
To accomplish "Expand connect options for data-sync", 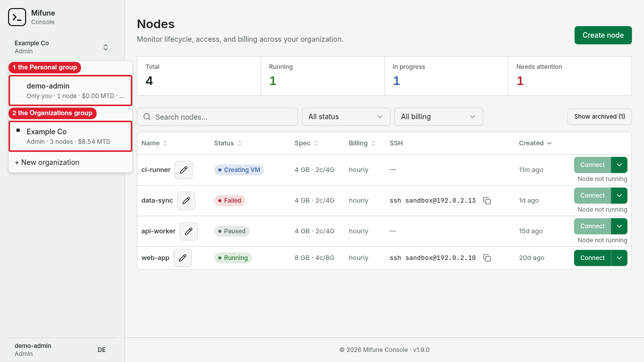I will pos(619,196).
